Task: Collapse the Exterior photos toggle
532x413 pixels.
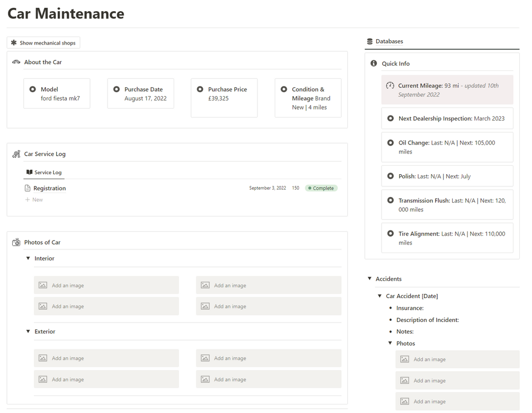Action: [x=29, y=331]
